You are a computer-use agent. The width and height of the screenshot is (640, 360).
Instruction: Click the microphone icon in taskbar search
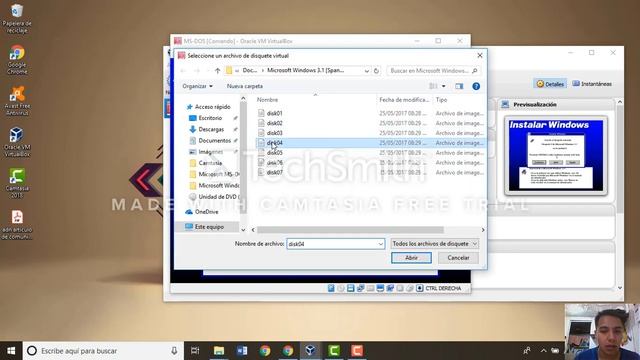coord(174,351)
